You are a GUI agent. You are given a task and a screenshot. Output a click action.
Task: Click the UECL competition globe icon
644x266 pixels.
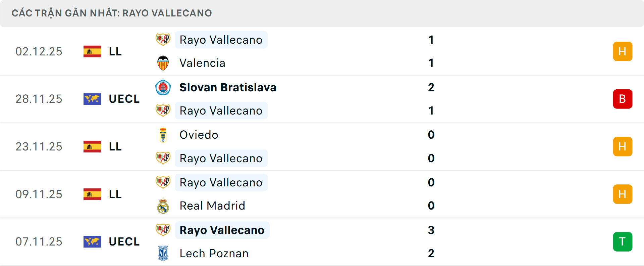[92, 99]
